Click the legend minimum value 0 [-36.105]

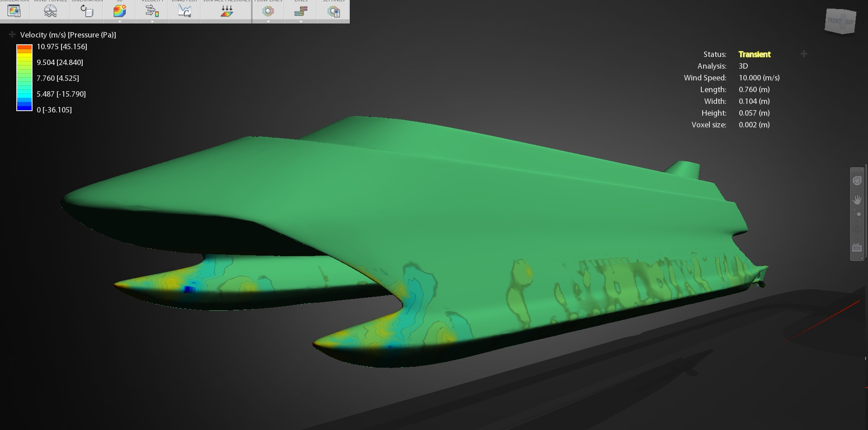54,110
